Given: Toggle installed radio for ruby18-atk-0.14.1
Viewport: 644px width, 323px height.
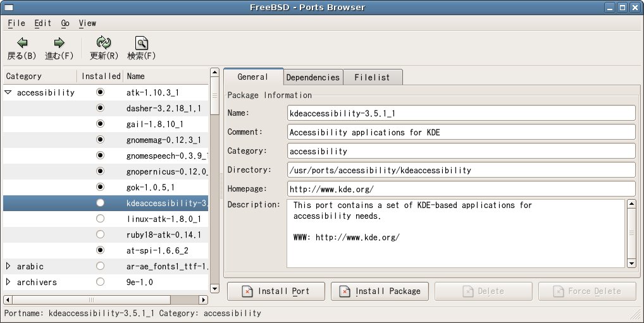Looking at the screenshot, I should point(100,235).
